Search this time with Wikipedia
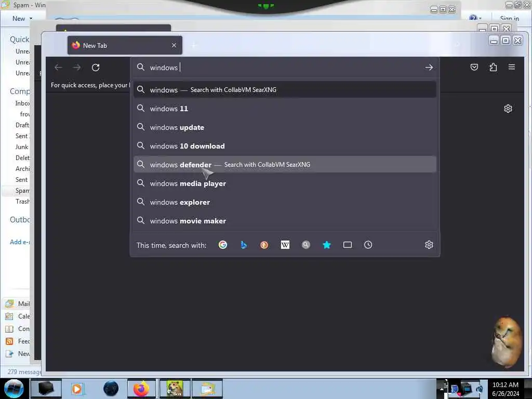Screen dimensions: 532x399 [285, 245]
